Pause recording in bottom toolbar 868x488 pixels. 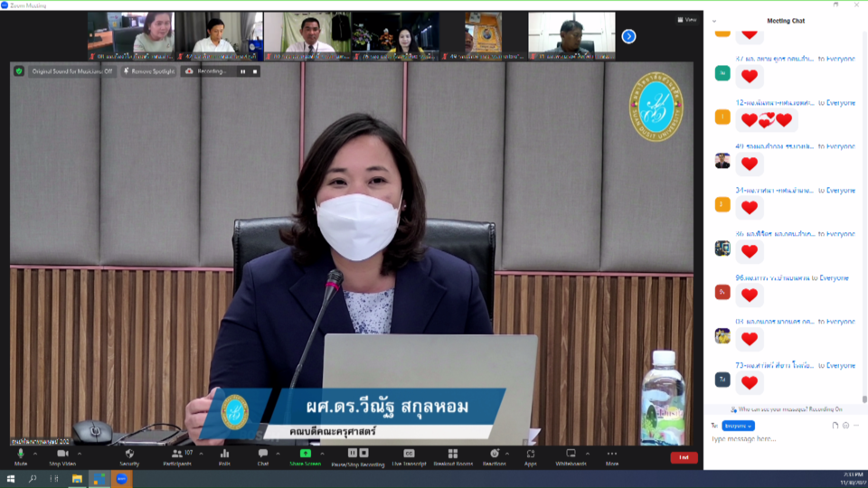click(x=352, y=453)
